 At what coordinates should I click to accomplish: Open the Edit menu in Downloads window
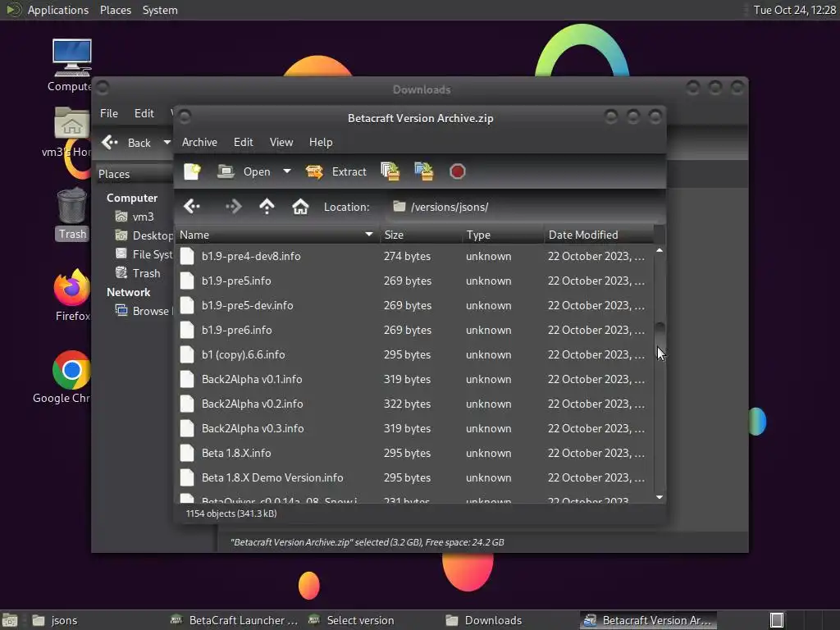144,113
